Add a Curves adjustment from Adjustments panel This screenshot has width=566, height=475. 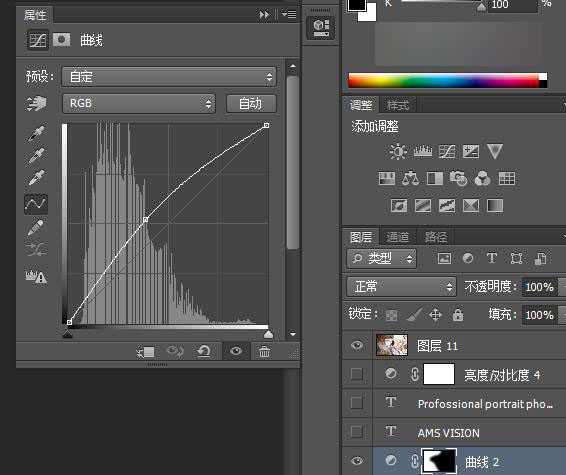click(447, 151)
